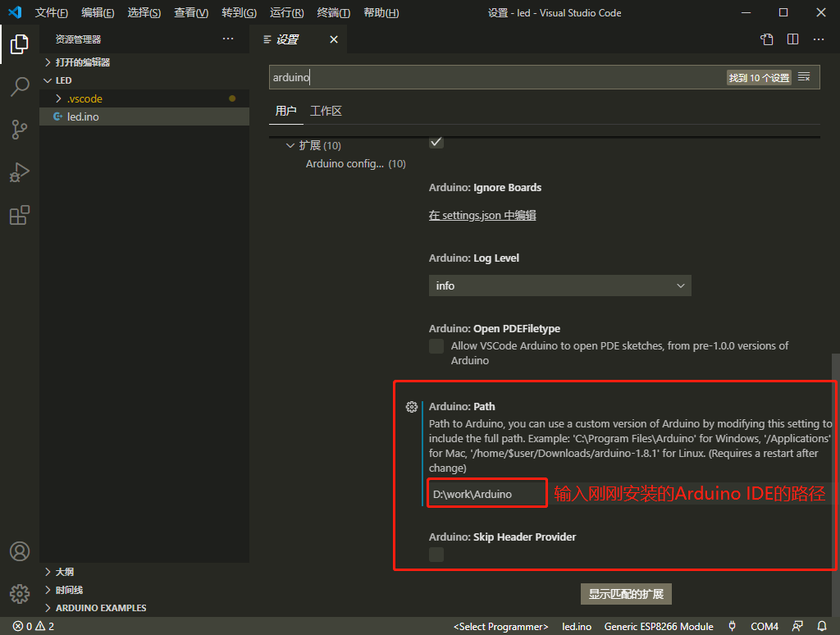Open the Run and Debug view icon
The image size is (840, 635).
coord(20,172)
